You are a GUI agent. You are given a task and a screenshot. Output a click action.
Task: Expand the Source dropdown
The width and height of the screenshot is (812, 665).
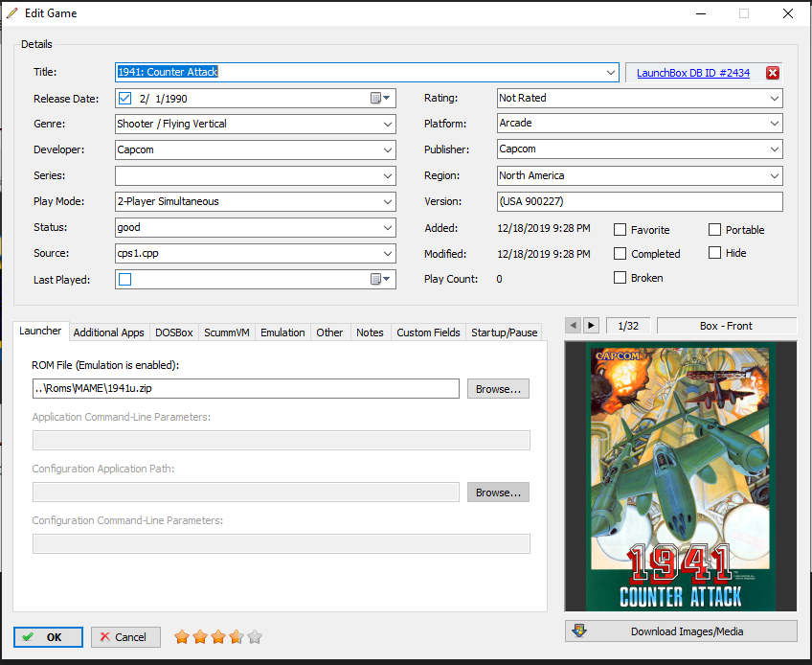click(388, 254)
